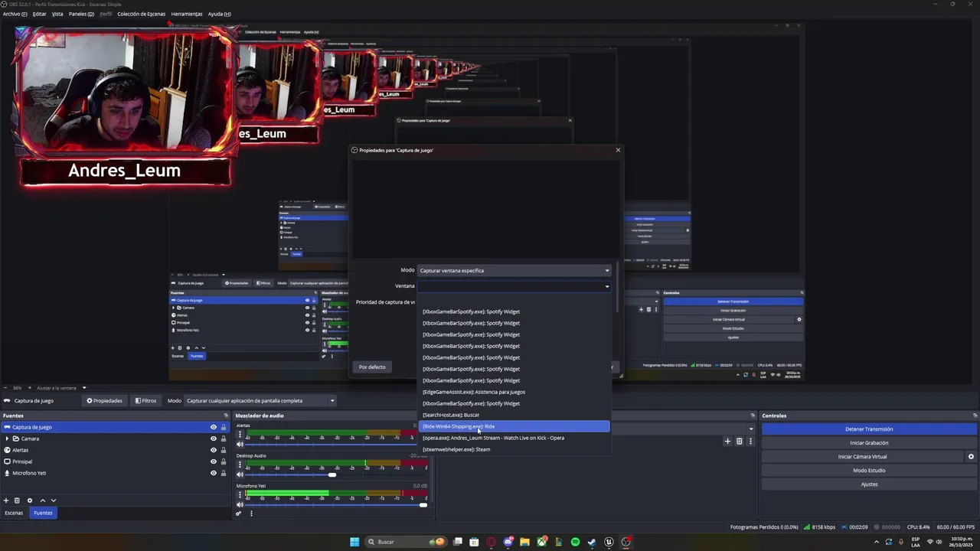Open Ventana dropdown in properties dialog
Screen dimensions: 980x551
(x=514, y=286)
